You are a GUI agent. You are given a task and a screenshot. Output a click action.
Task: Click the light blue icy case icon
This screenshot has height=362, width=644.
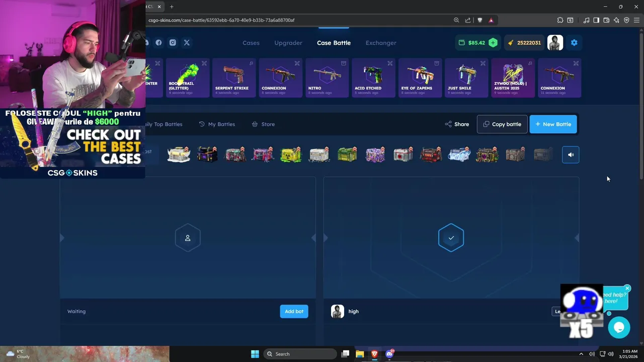pos(459,154)
